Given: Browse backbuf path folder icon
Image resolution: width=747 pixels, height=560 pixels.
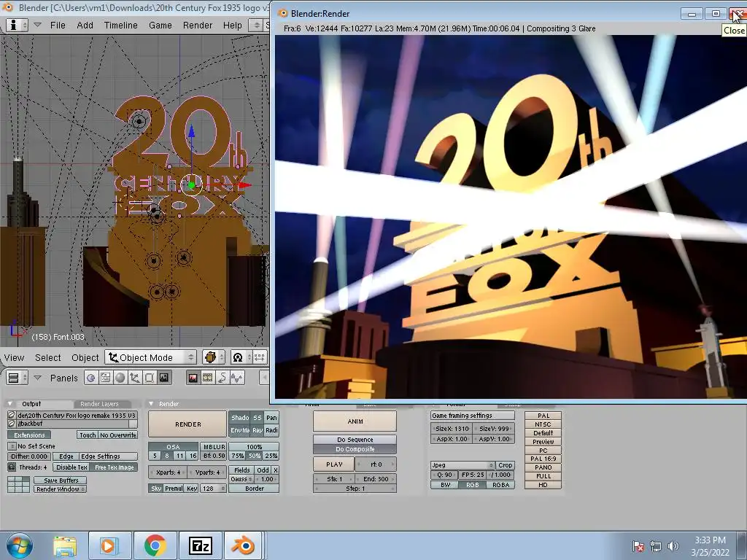Looking at the screenshot, I should [x=12, y=424].
